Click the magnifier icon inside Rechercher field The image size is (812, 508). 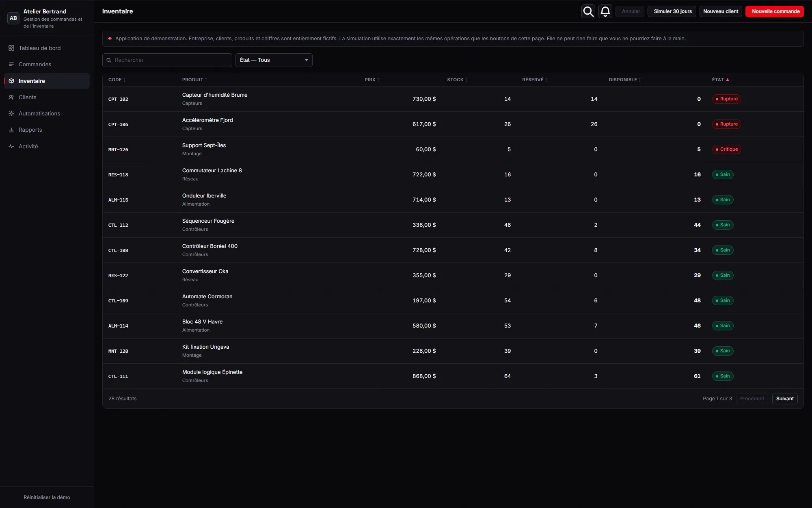(x=109, y=60)
